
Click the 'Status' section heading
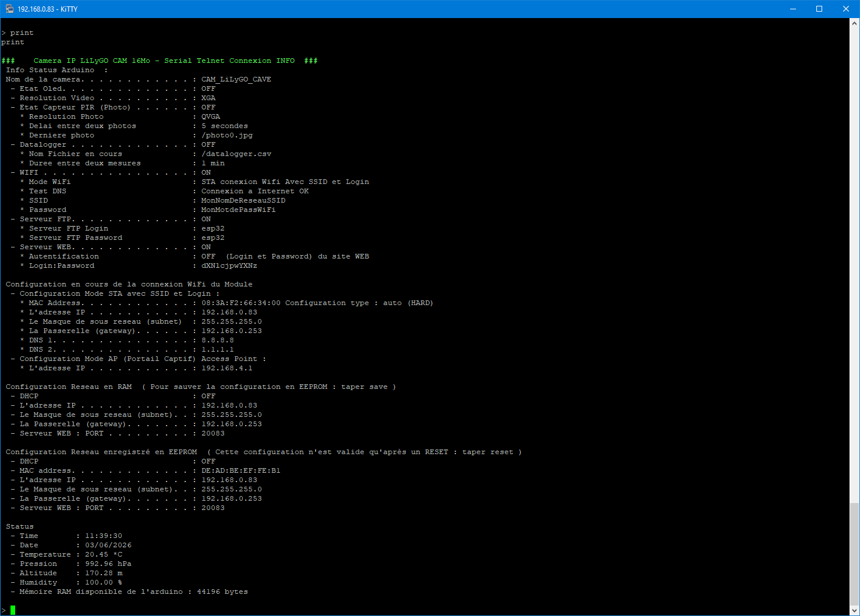pos(20,526)
